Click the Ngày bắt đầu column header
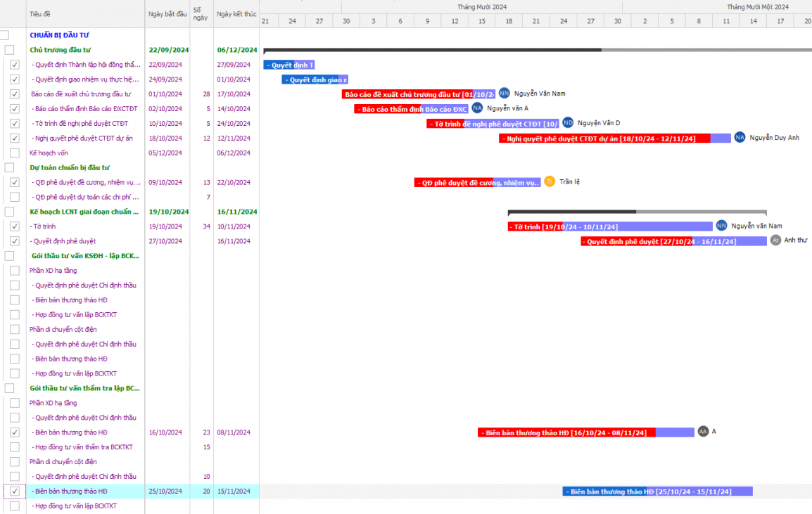812x514 pixels. pos(167,14)
